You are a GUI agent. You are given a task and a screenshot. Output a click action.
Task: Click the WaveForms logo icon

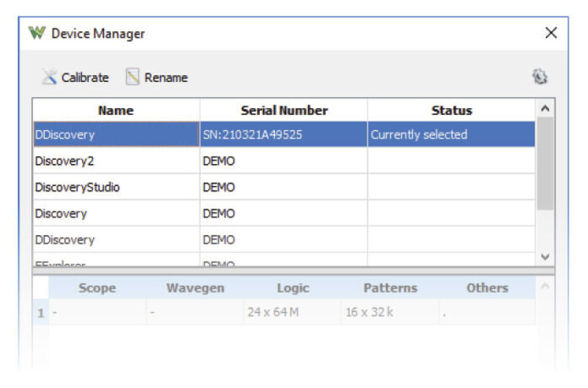click(37, 33)
